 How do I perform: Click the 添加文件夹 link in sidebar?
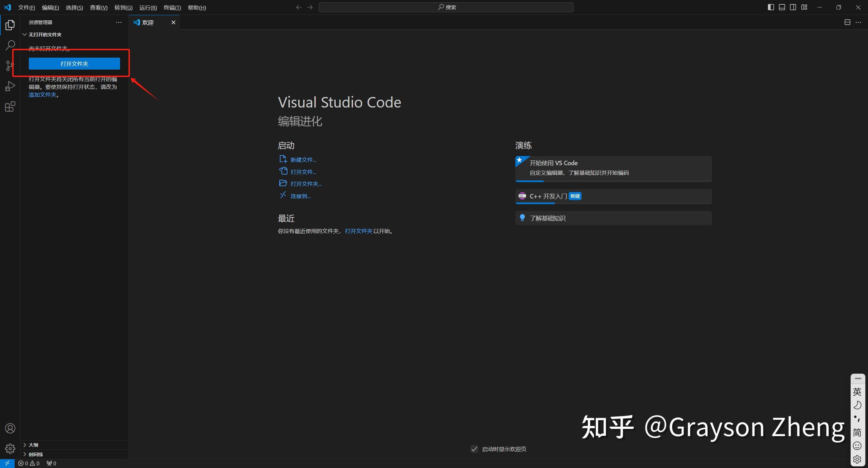tap(42, 95)
